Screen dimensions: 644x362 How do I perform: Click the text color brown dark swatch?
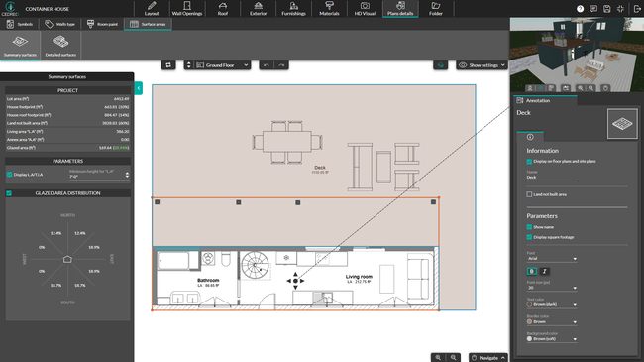point(529,304)
